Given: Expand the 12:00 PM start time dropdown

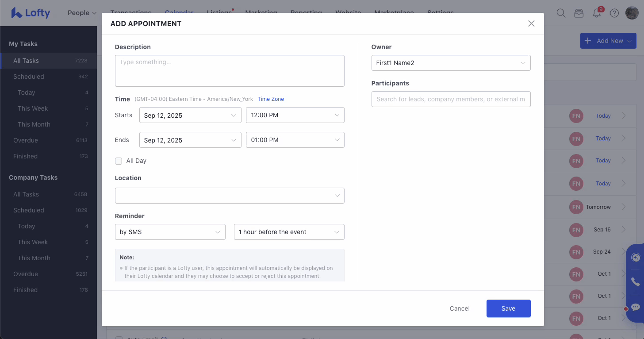Looking at the screenshot, I should 295,115.
